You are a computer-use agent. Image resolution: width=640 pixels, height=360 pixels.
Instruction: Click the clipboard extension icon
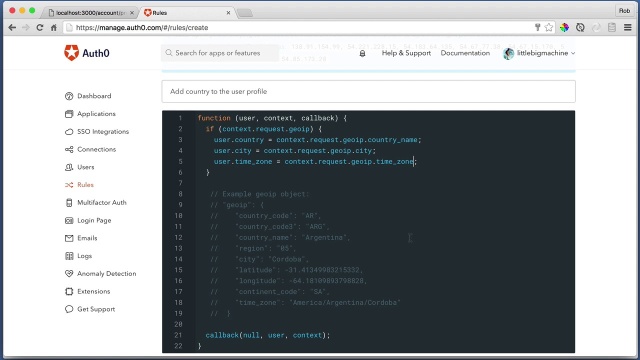tap(612, 27)
